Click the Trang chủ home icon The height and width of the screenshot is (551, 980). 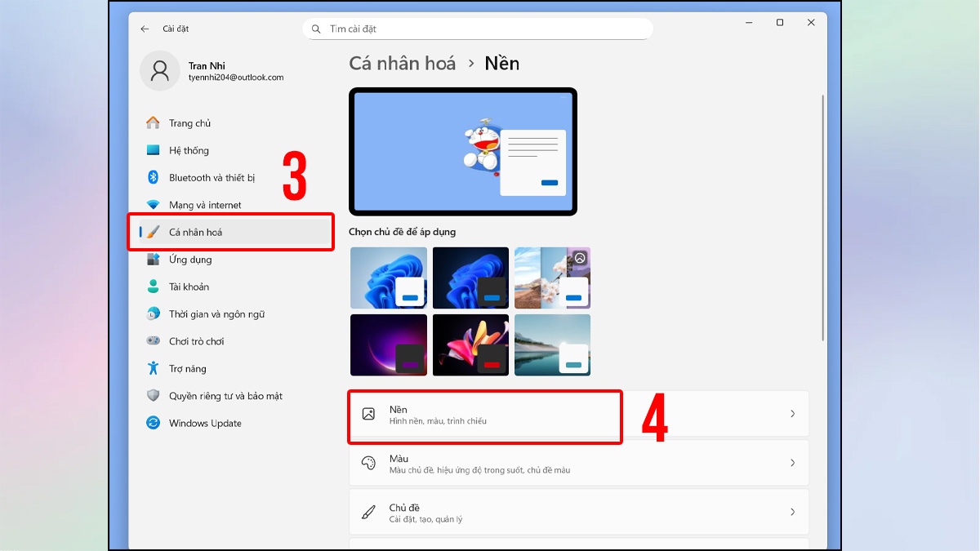tap(153, 123)
